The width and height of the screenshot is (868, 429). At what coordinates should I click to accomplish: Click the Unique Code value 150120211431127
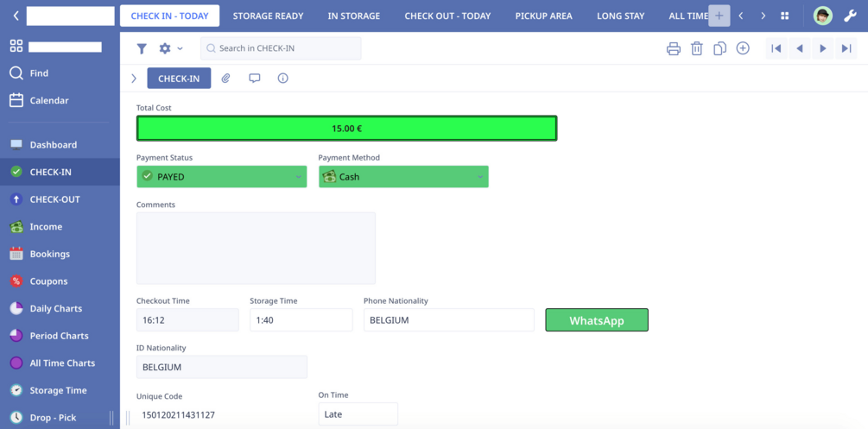click(179, 414)
